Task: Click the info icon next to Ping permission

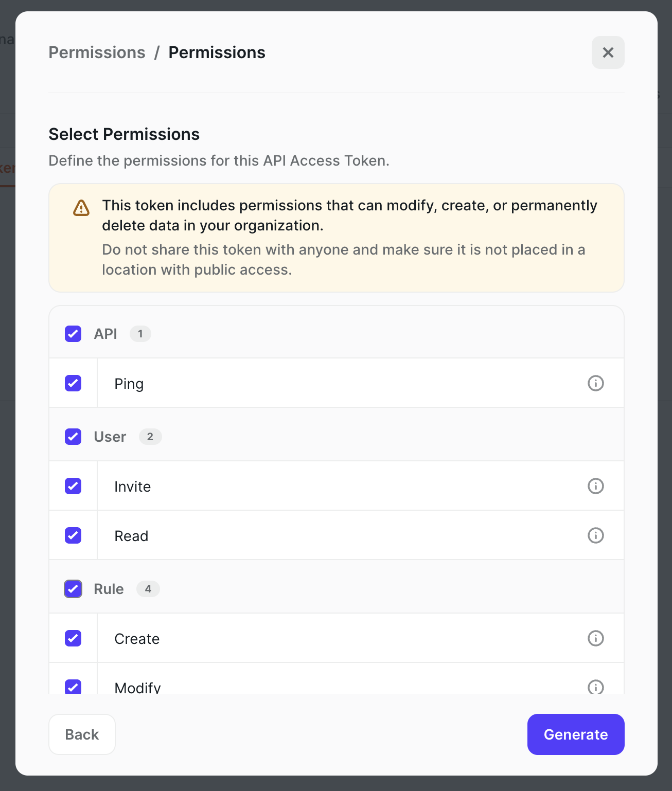Action: pos(595,383)
